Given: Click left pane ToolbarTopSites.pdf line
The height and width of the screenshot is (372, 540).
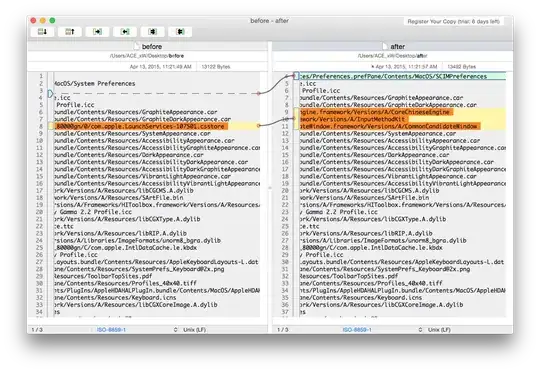Looking at the screenshot, I should pyautogui.click(x=103, y=276).
